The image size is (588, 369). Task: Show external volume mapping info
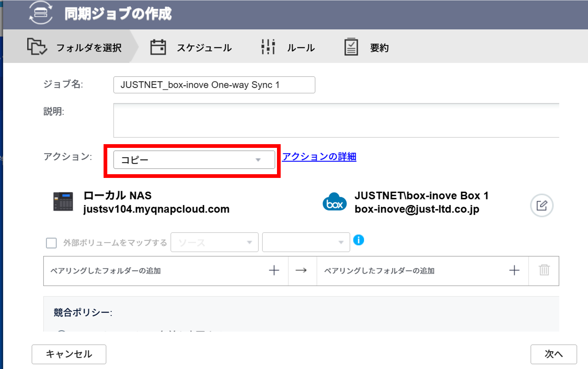358,240
